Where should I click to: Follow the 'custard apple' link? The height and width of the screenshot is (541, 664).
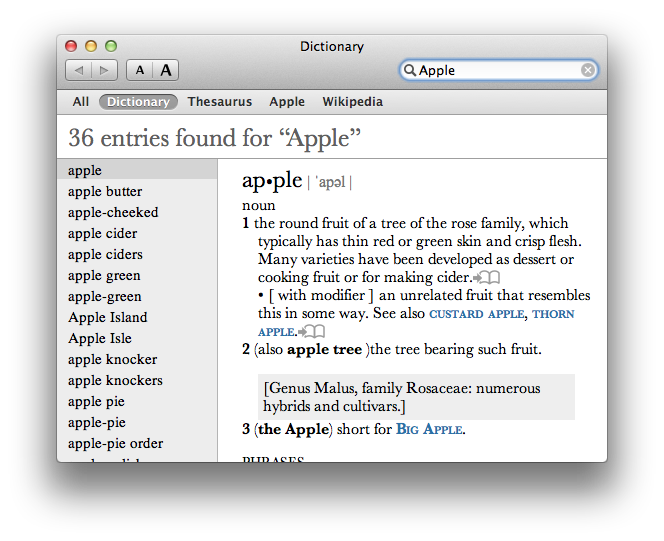coord(477,314)
